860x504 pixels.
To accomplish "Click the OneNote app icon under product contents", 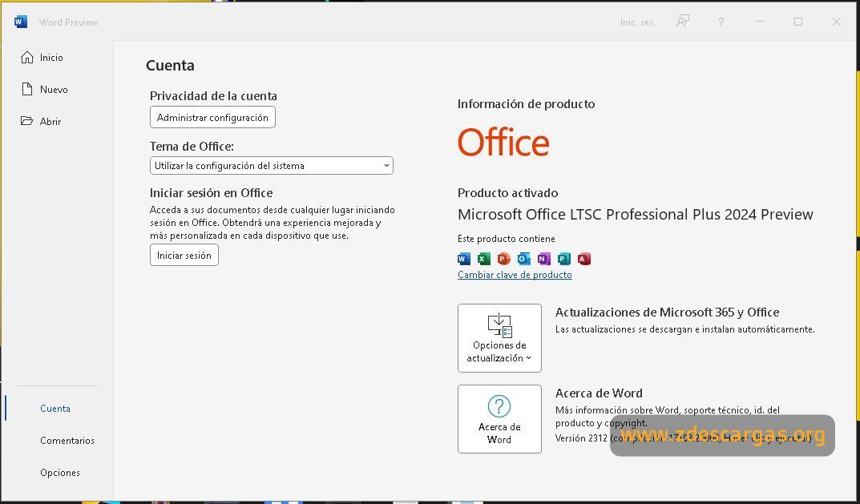I will (x=543, y=259).
